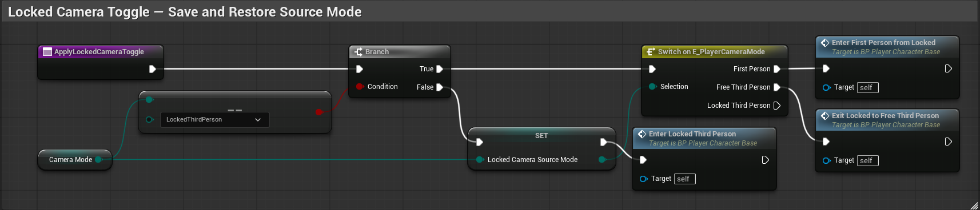Image resolution: width=980 pixels, height=210 pixels.
Task: Click Branch False output pin
Action: (x=440, y=87)
